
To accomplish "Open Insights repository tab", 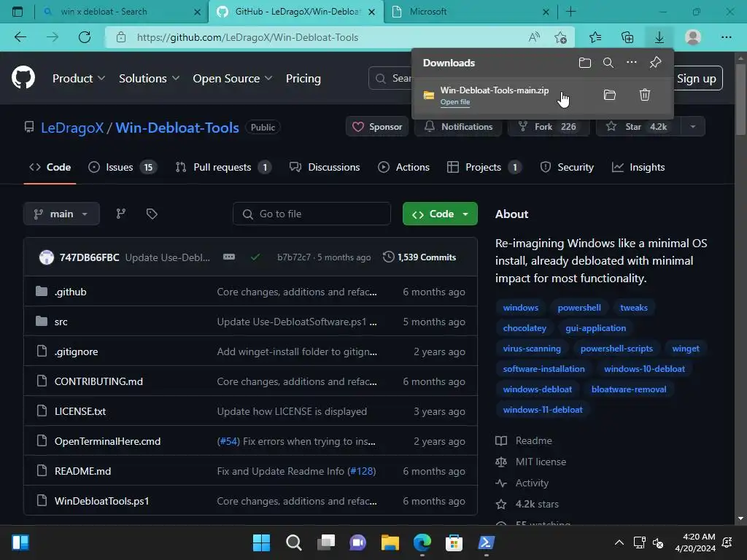I will [638, 167].
